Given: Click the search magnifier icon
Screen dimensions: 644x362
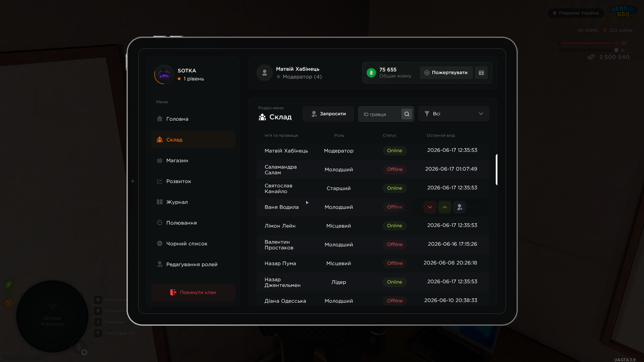Looking at the screenshot, I should pyautogui.click(x=407, y=114).
